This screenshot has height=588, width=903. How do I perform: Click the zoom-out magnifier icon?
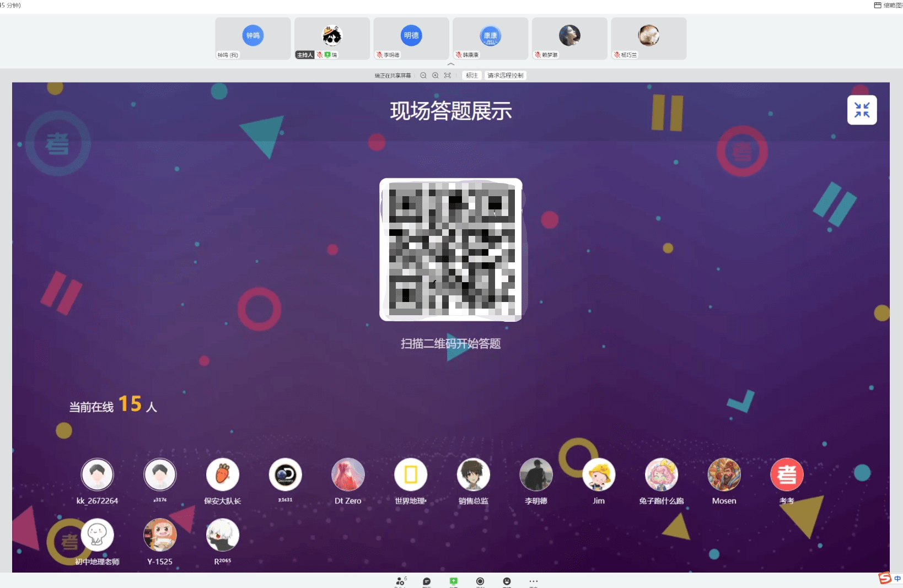point(423,75)
